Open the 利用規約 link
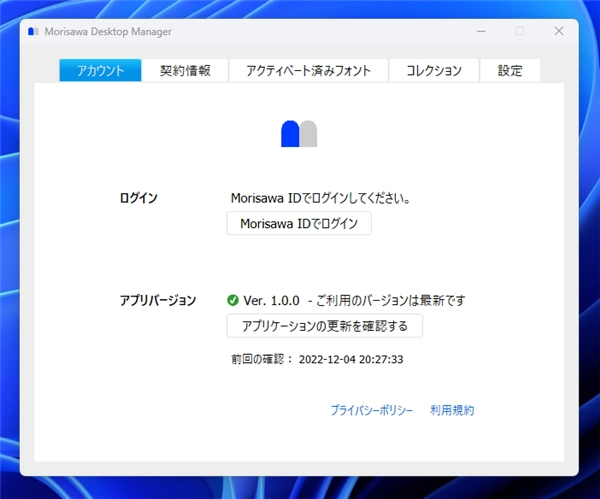The image size is (600, 499). [x=452, y=410]
